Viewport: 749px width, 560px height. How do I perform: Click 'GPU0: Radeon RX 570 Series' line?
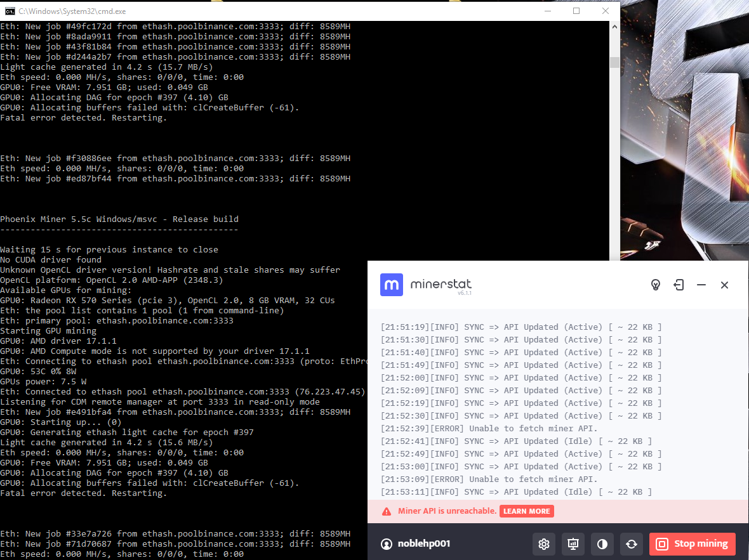tap(167, 300)
